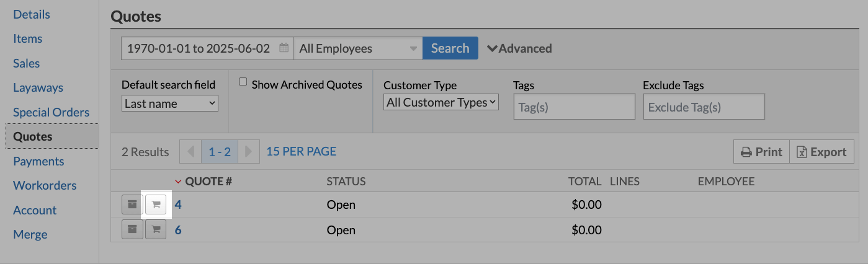Image resolution: width=868 pixels, height=264 pixels.
Task: Open quote number 6 link
Action: click(178, 230)
